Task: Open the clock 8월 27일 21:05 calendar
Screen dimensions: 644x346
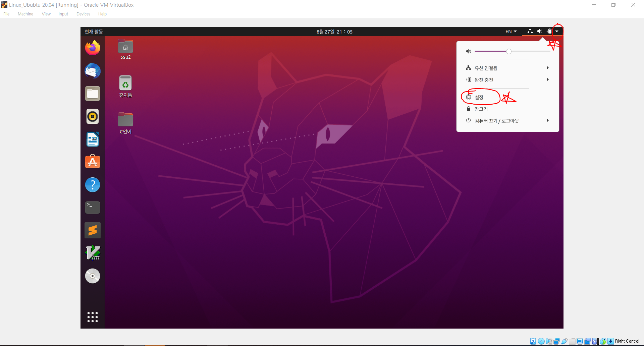Action: pos(334,32)
